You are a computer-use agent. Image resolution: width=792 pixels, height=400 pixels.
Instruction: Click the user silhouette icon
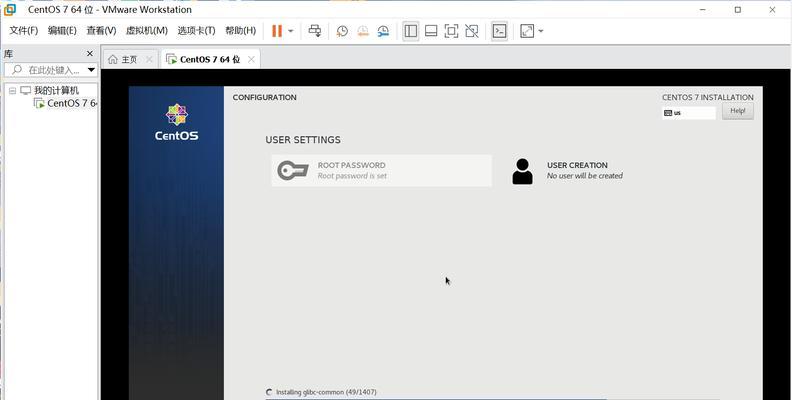(x=522, y=171)
